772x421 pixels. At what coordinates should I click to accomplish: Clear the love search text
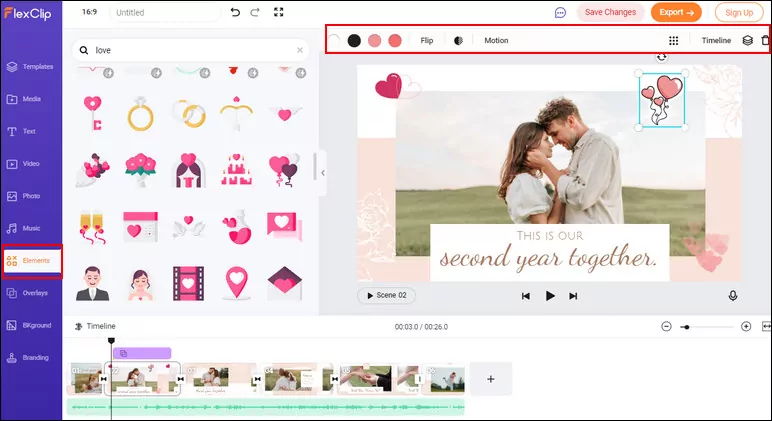pos(300,50)
